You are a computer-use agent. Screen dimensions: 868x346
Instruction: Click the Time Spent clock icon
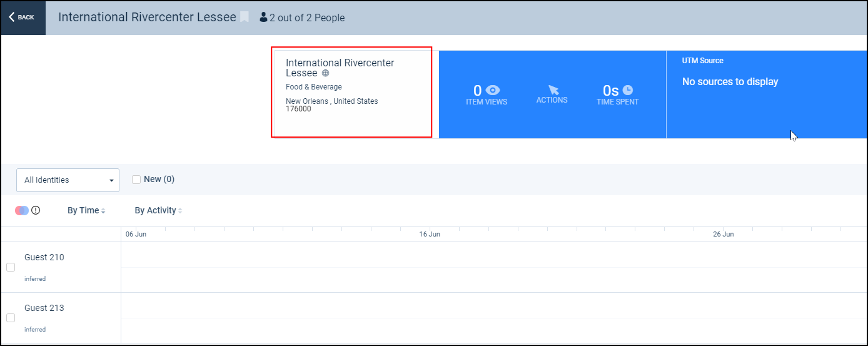628,91
